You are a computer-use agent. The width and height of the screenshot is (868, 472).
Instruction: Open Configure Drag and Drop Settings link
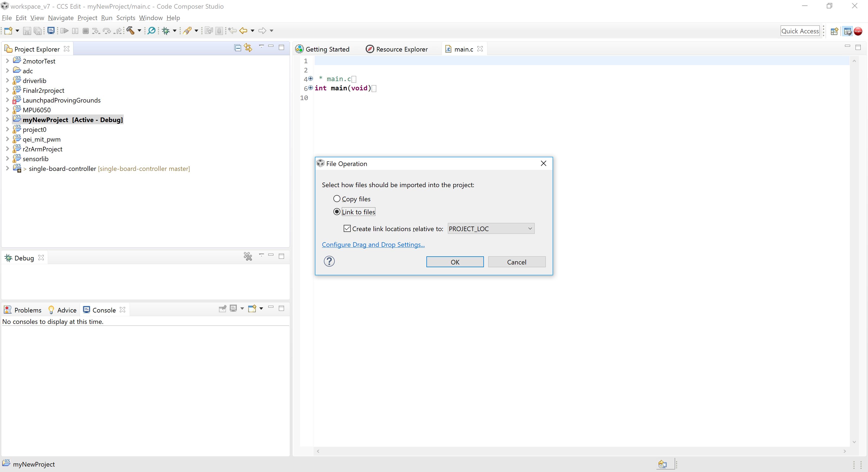[373, 245]
